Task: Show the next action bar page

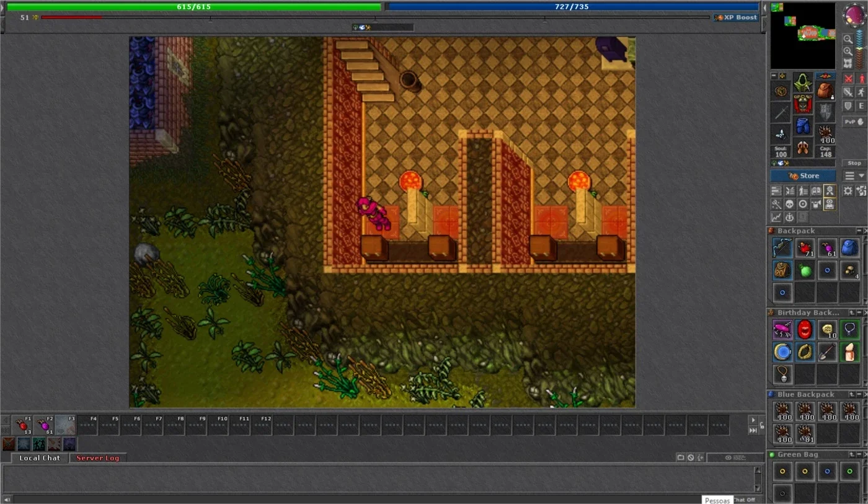Action: [753, 420]
